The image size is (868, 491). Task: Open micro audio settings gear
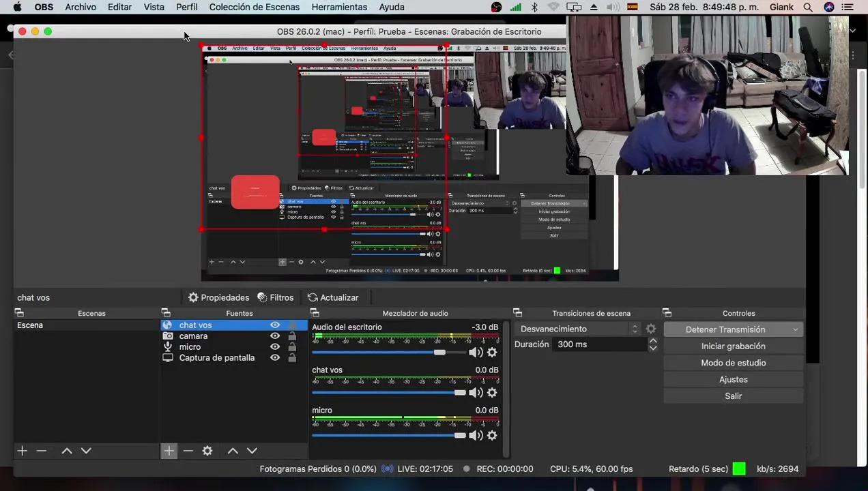click(x=492, y=436)
